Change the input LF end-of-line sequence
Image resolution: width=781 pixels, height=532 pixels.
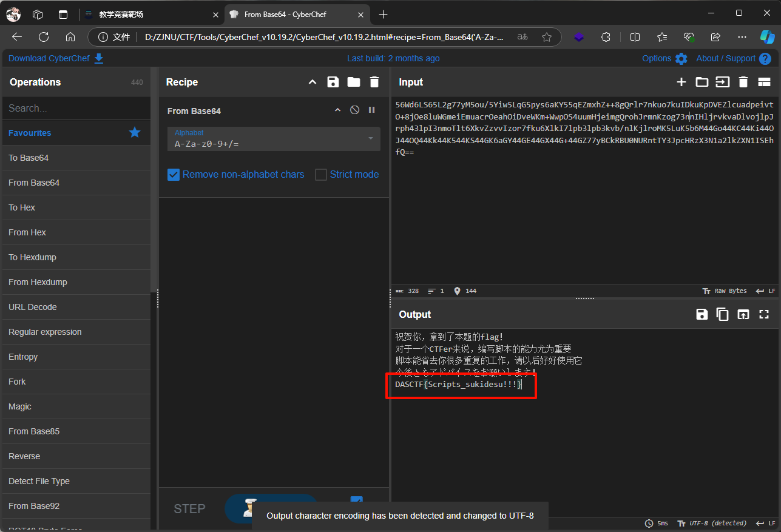click(766, 291)
